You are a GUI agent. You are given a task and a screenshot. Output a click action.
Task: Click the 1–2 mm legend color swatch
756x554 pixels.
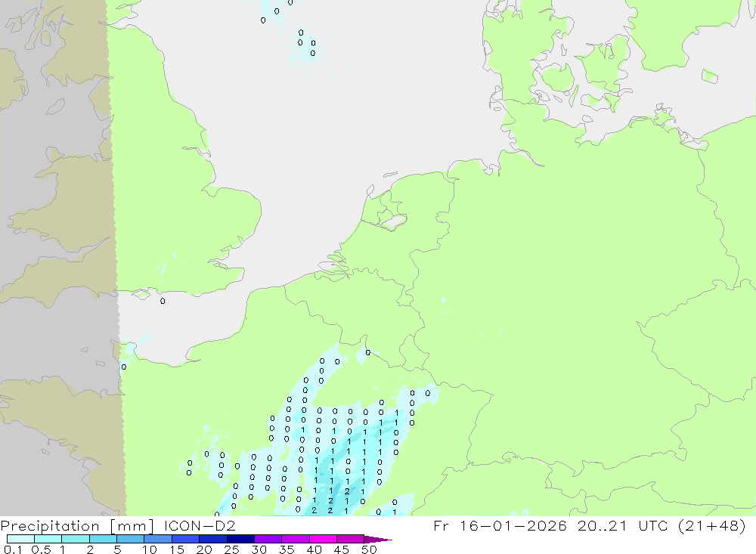[76, 539]
